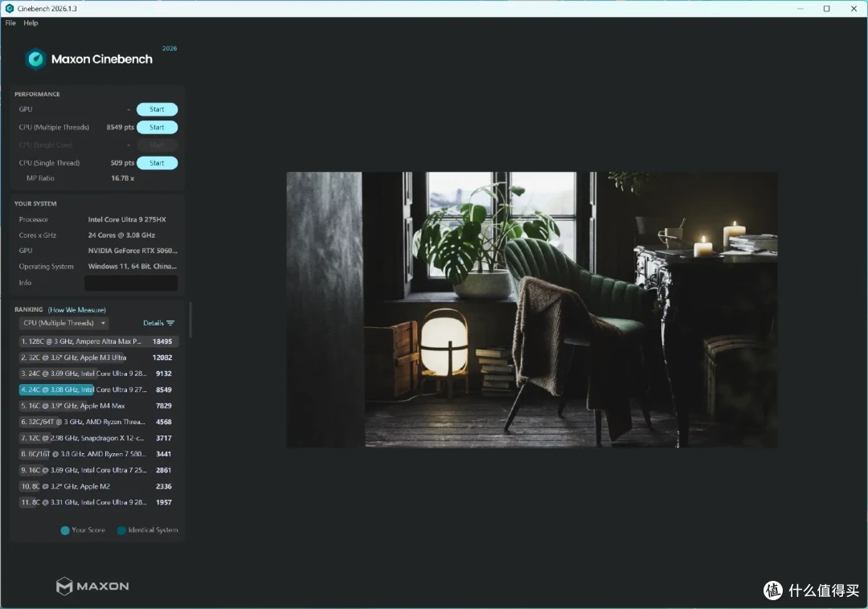Select the Ampere Altra Max ranking row
This screenshot has width=868, height=609.
tap(97, 341)
